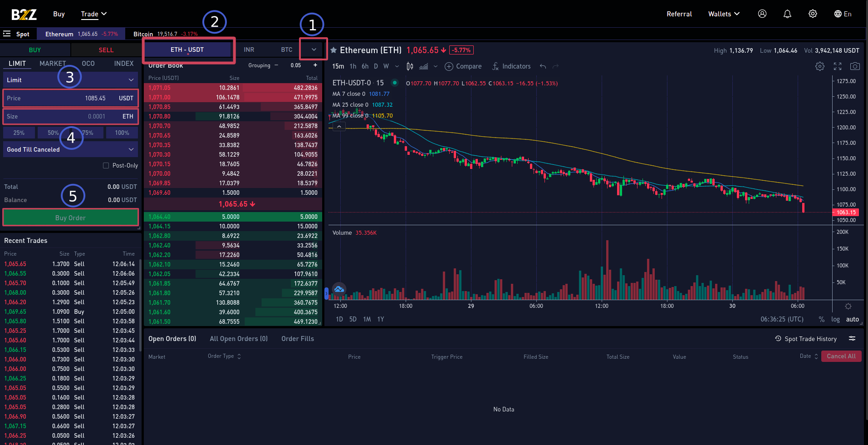
Task: Sort orders by Order Type arrows
Action: (x=239, y=356)
